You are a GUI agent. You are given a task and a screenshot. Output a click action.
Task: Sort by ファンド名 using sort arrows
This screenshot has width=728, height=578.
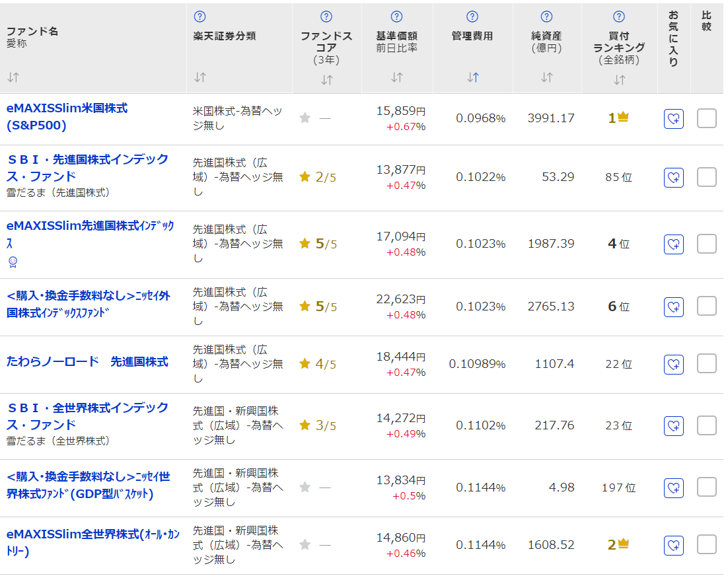(x=13, y=77)
